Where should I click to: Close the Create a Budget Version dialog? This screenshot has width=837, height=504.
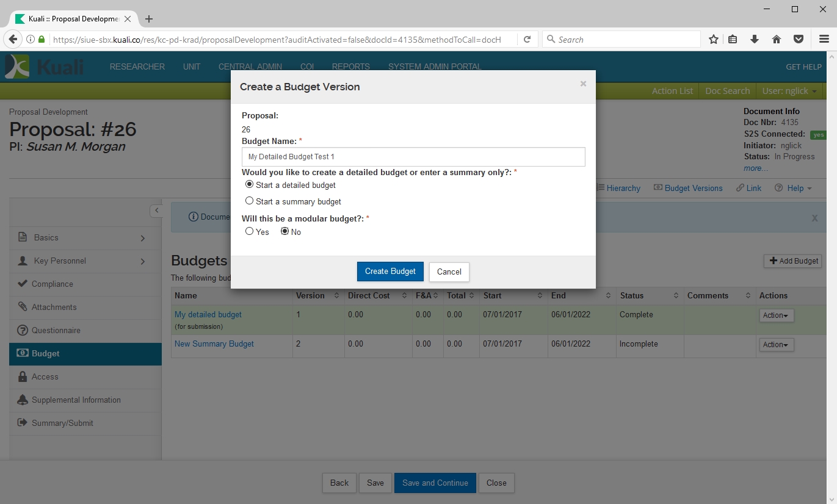(x=583, y=84)
